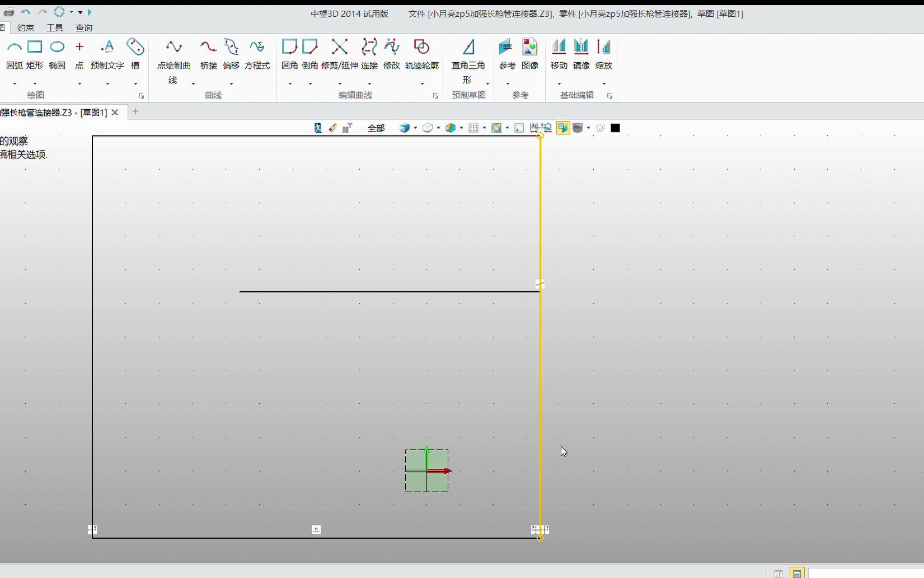
Task: Click the filter list icon
Action: tap(348, 128)
